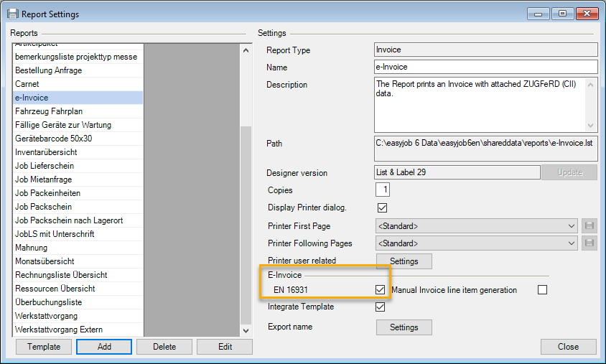Screen dimensions: 606x364
Task: Click the save icon beside Printer Following Pages
Action: (x=590, y=243)
